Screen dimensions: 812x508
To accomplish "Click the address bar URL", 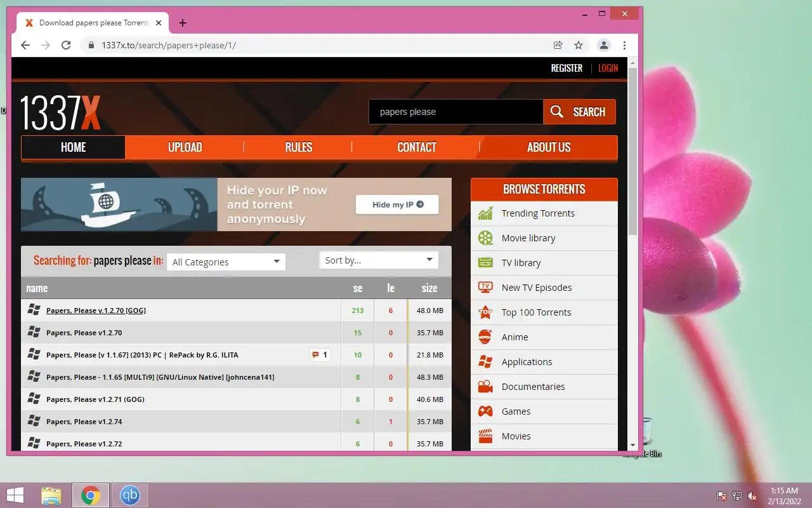I will [x=169, y=45].
